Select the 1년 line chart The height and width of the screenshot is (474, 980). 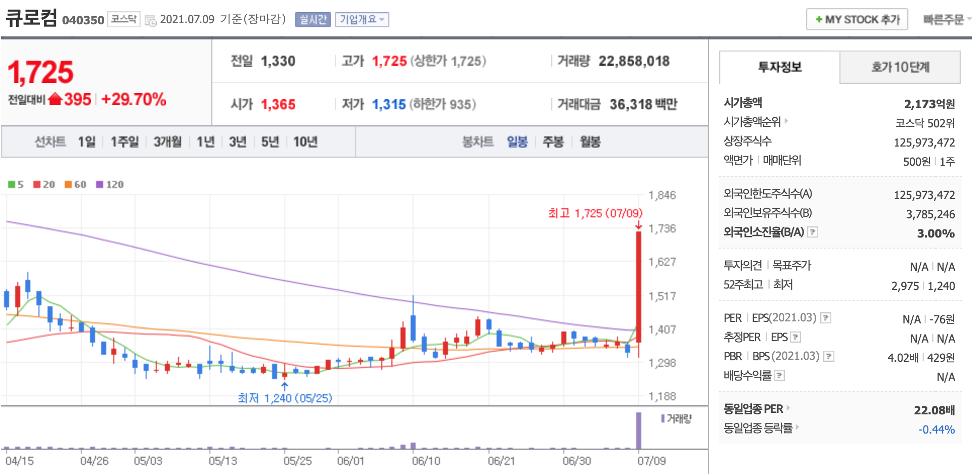click(205, 142)
